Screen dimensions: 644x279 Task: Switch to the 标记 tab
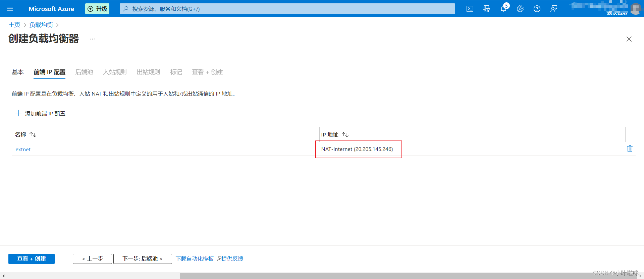point(176,72)
